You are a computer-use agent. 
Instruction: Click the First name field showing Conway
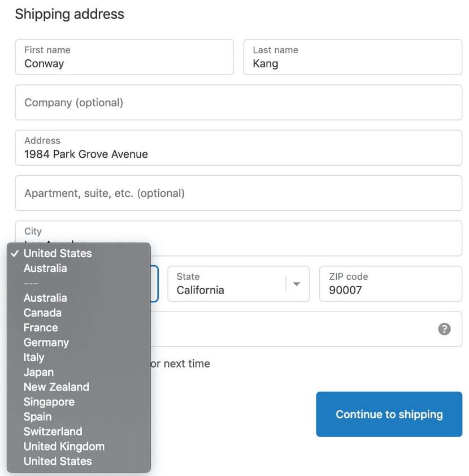pos(124,57)
